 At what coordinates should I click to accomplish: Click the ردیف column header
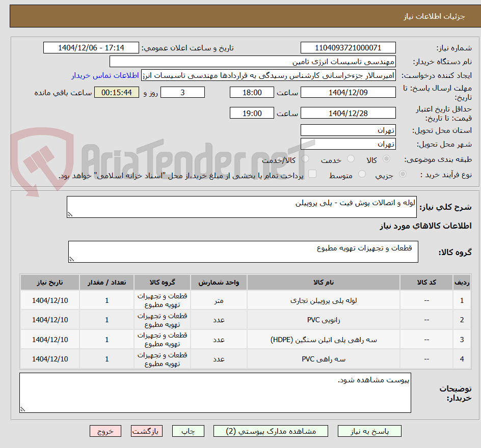click(x=462, y=282)
